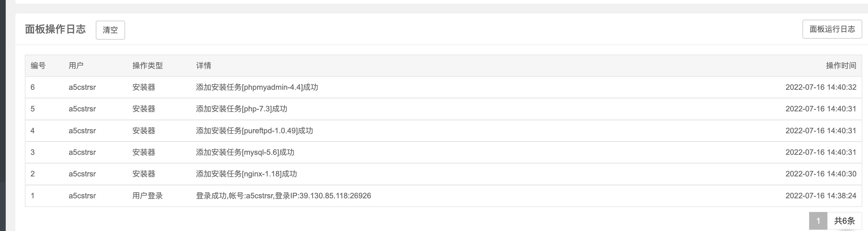Screen dimensions: 868x231
Task: Click the 登录成功 login detail entry
Action: [283, 196]
